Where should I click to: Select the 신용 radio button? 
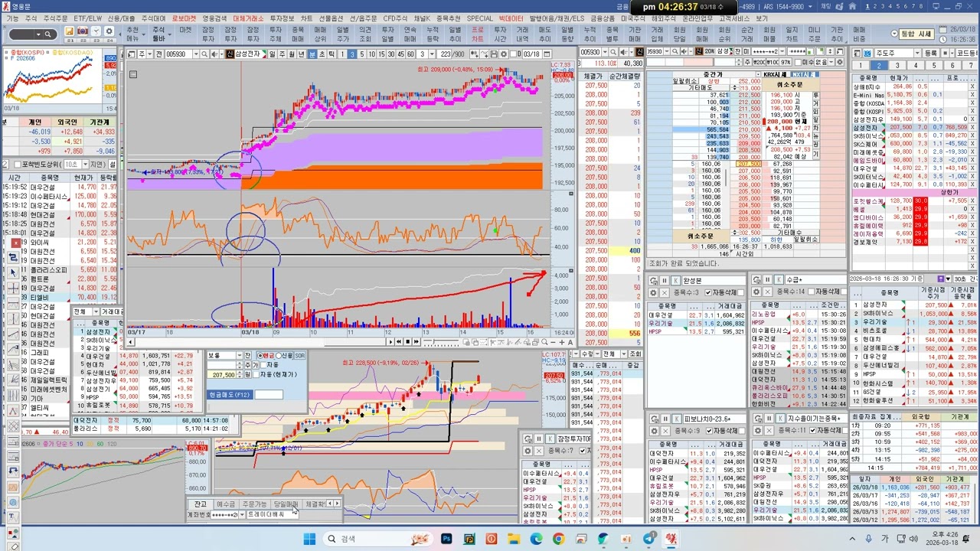tap(279, 356)
